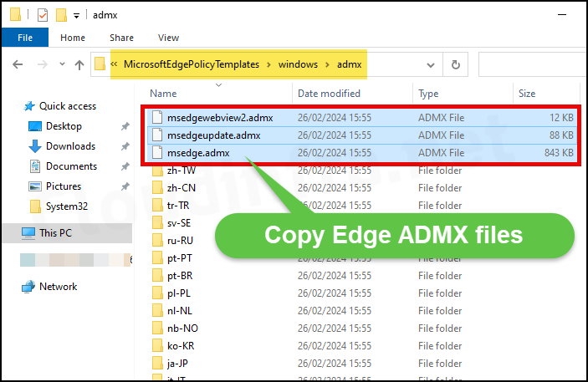This screenshot has width=588, height=382.
Task: Open Desktop in navigation pane
Action: pyautogui.click(x=64, y=126)
